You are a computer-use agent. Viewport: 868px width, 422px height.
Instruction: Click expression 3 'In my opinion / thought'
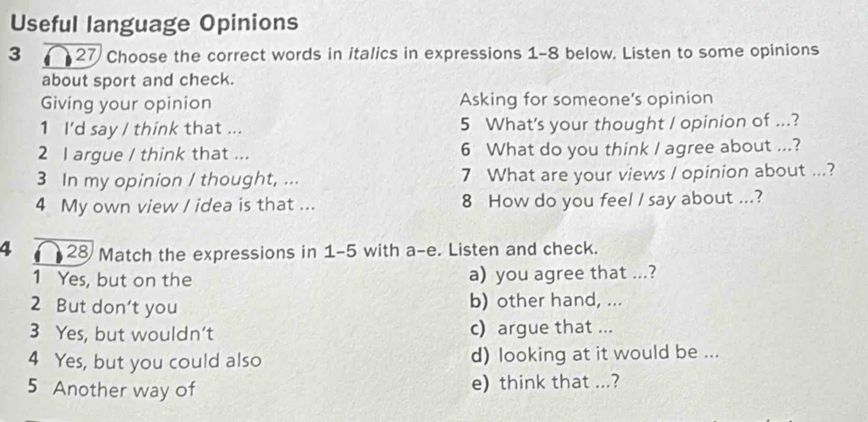coord(170,180)
